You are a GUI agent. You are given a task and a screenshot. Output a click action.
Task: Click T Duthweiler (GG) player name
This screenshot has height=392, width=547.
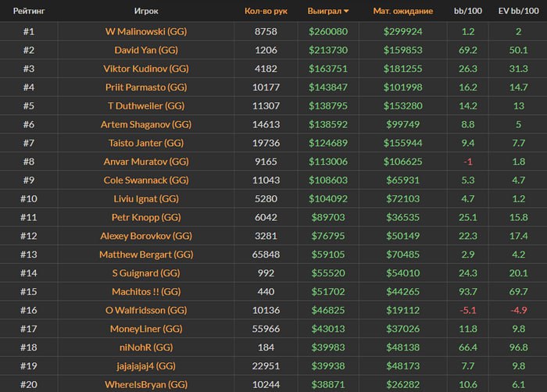click(x=146, y=105)
